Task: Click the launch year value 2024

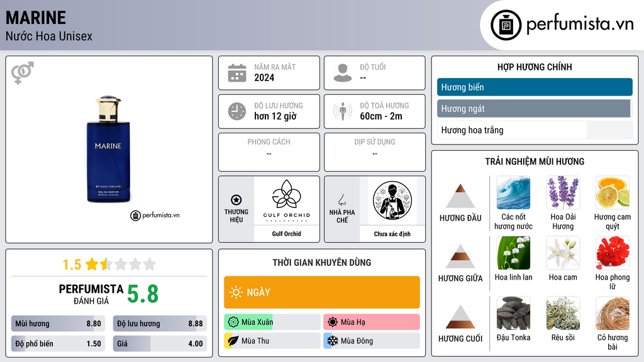Action: [x=264, y=77]
